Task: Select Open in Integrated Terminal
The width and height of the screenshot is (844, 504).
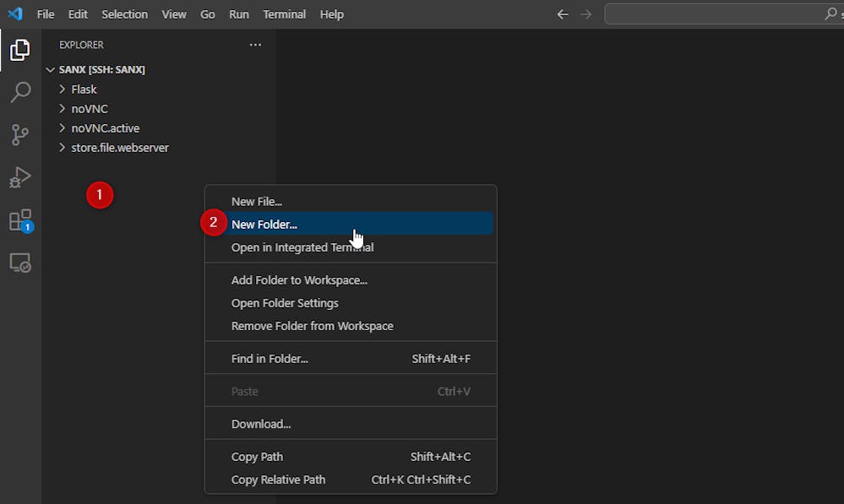Action: click(x=351, y=247)
